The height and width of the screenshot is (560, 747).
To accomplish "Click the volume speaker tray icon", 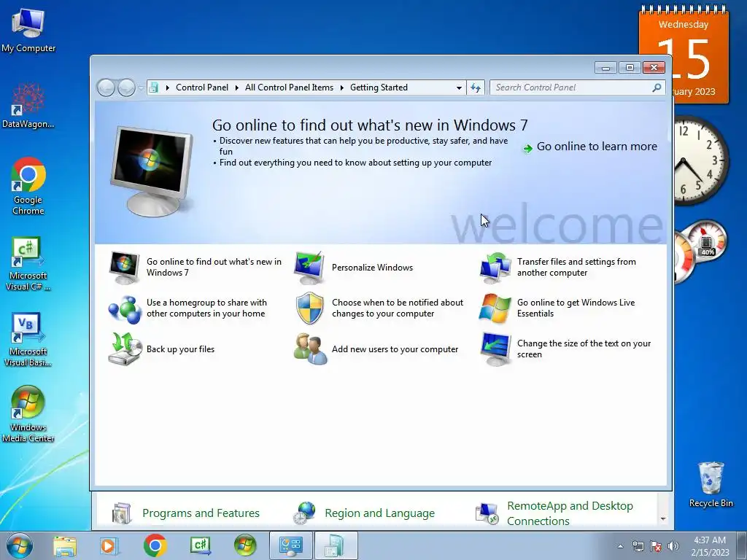I will [673, 546].
